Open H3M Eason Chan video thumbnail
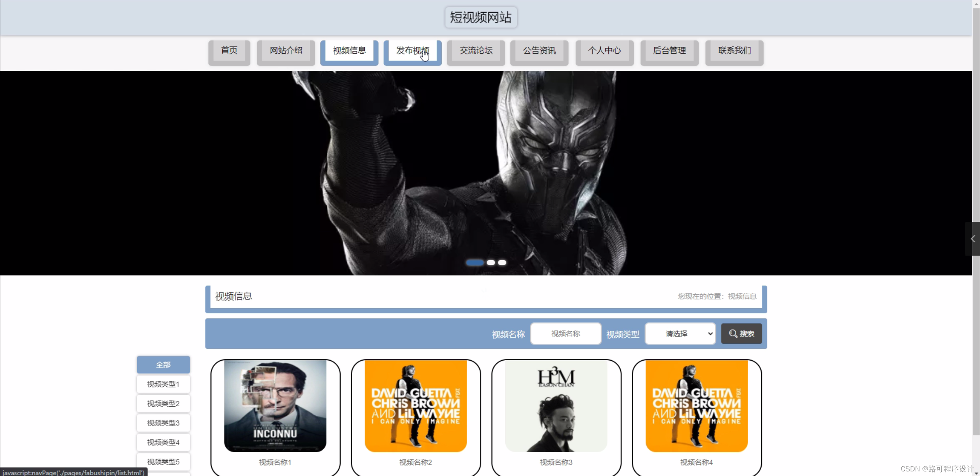The width and height of the screenshot is (980, 476). 556,405
